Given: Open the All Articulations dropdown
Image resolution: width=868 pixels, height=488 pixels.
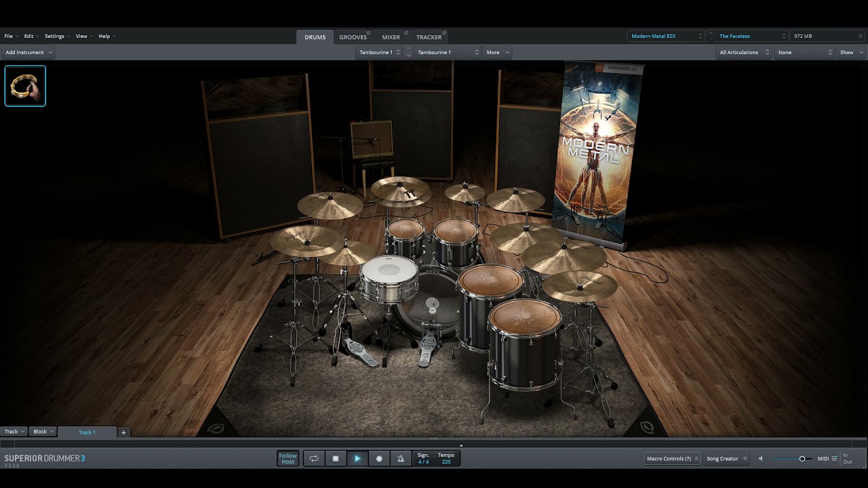Looking at the screenshot, I should point(744,52).
